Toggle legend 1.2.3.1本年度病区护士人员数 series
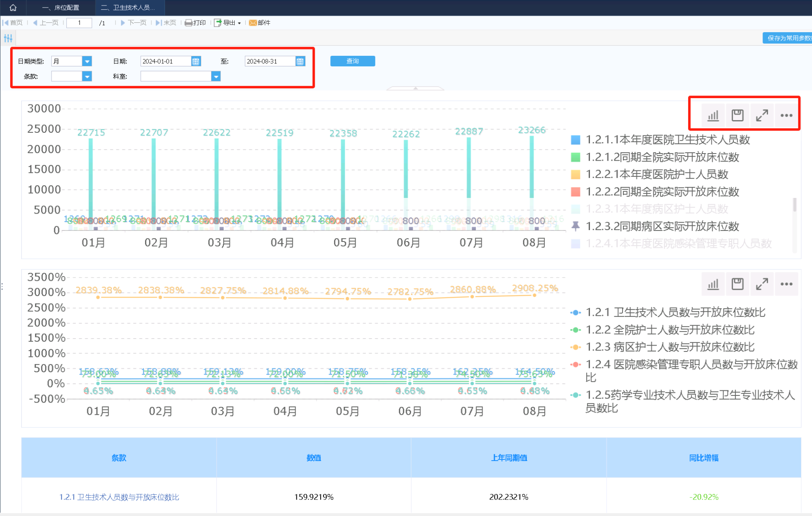 pos(656,209)
